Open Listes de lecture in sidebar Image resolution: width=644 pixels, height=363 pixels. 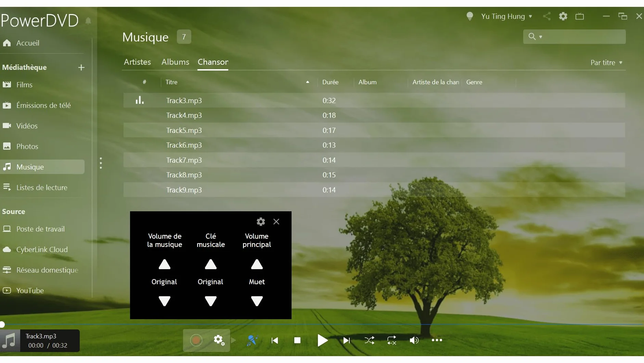click(42, 187)
